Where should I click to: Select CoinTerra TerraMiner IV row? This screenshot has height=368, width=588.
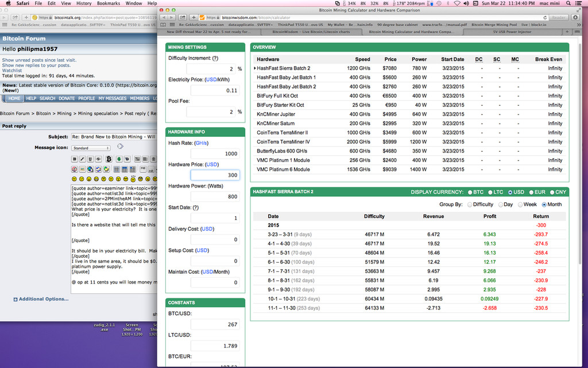pos(409,142)
